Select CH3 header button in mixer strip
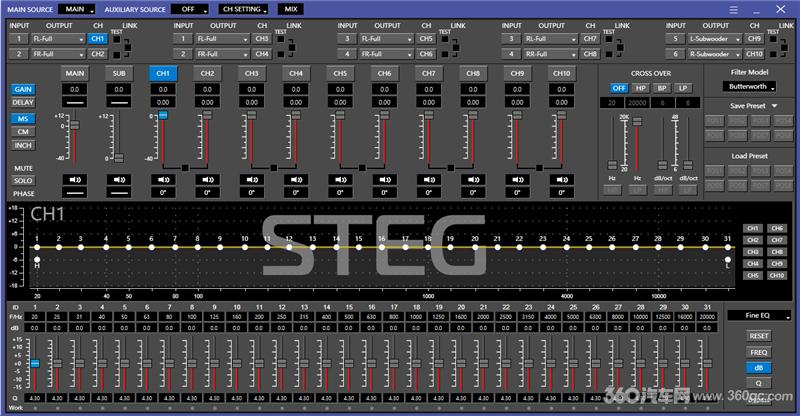This screenshot has width=800, height=416. click(x=252, y=74)
